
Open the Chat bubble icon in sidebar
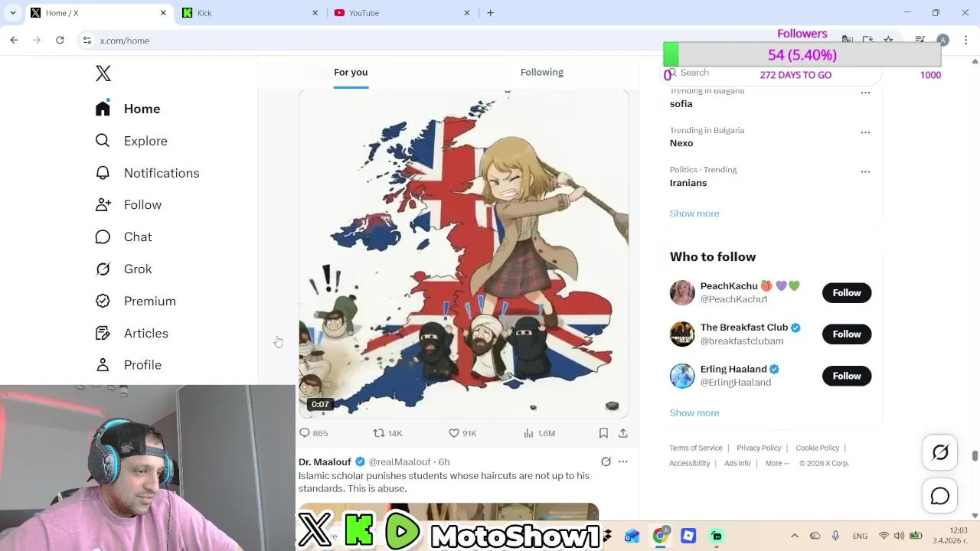tap(103, 237)
